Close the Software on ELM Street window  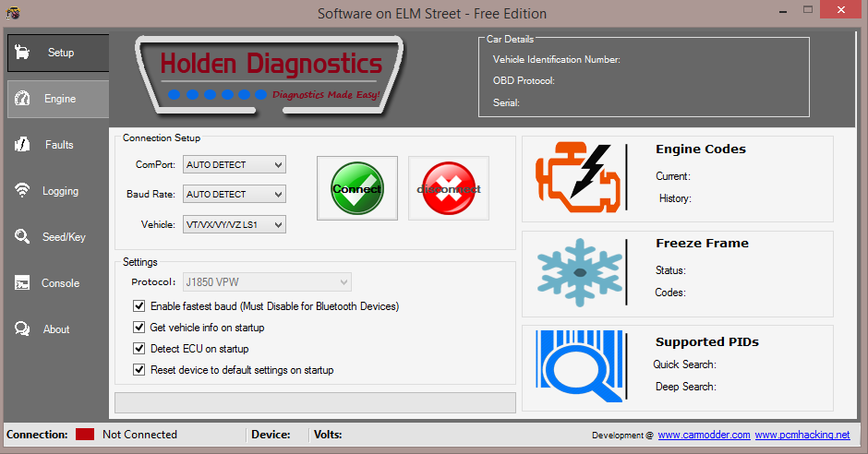[841, 10]
